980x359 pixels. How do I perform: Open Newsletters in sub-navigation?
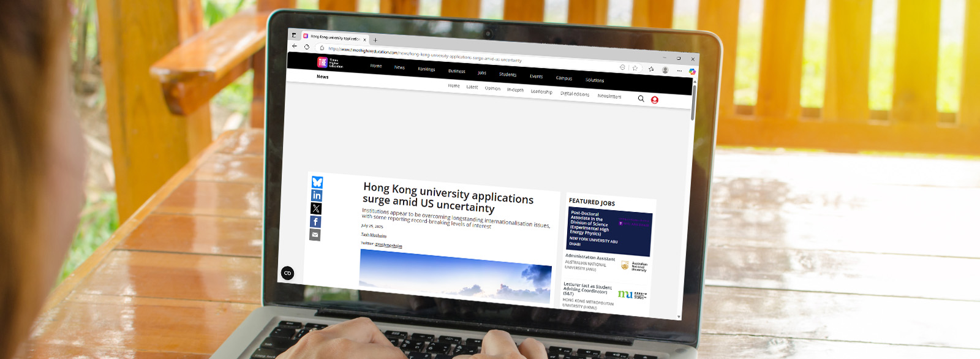pos(609,96)
